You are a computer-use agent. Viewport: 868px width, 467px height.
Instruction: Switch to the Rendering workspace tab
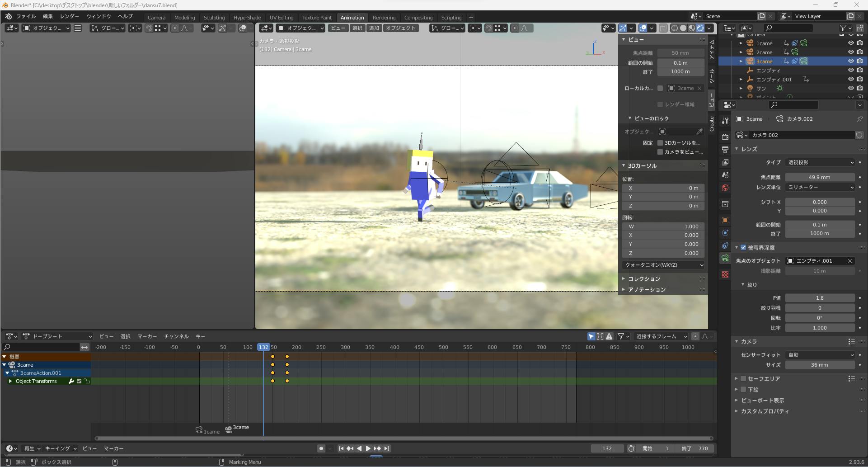384,18
